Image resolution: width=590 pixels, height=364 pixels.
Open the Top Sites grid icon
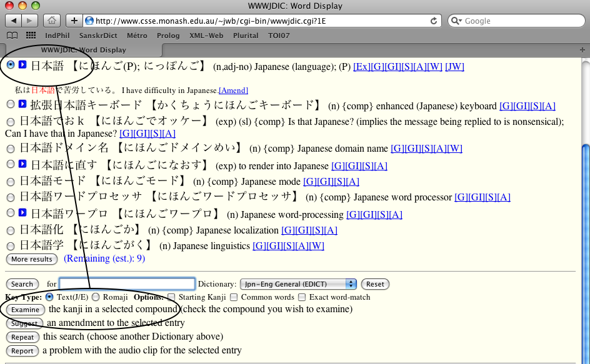(x=31, y=36)
